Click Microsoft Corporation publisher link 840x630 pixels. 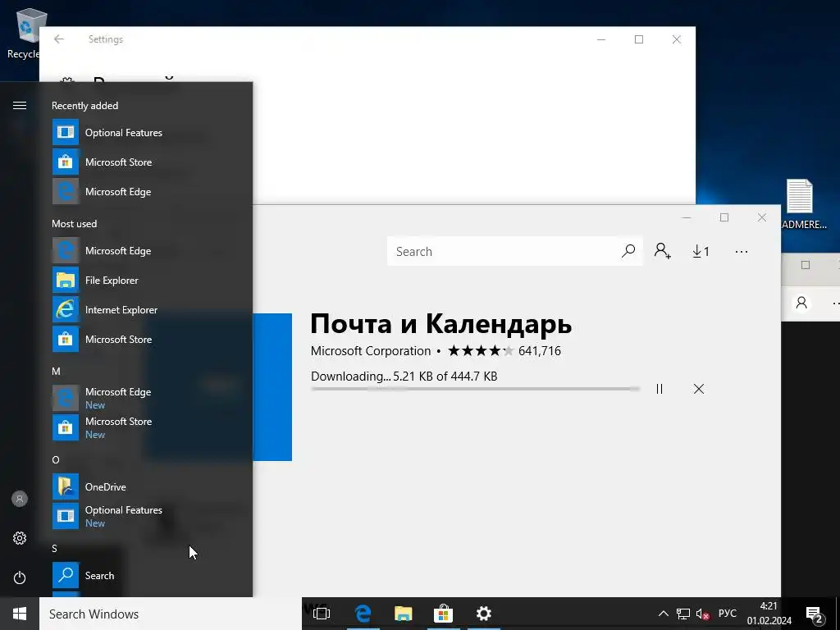pos(371,351)
